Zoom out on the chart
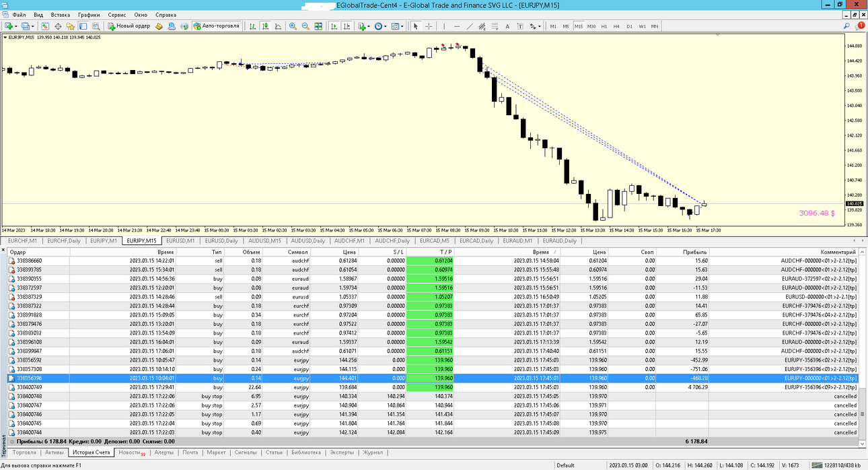The image size is (868, 470). click(305, 26)
